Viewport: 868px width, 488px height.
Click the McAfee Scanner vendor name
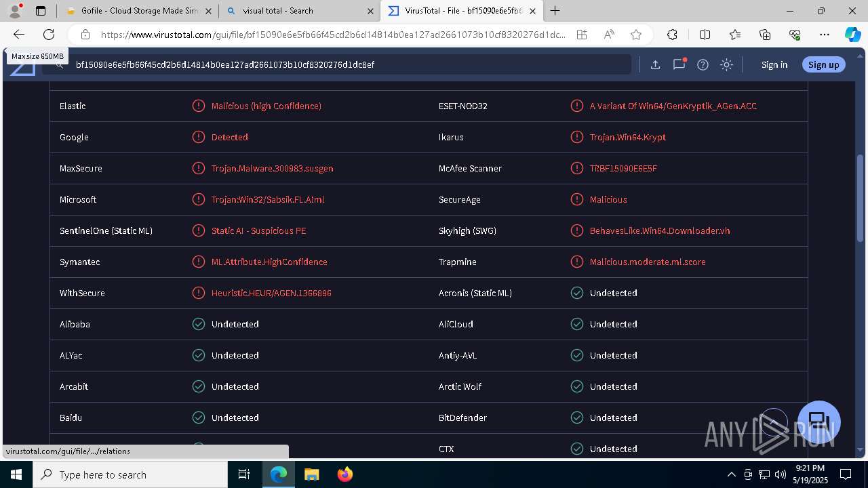[470, 168]
